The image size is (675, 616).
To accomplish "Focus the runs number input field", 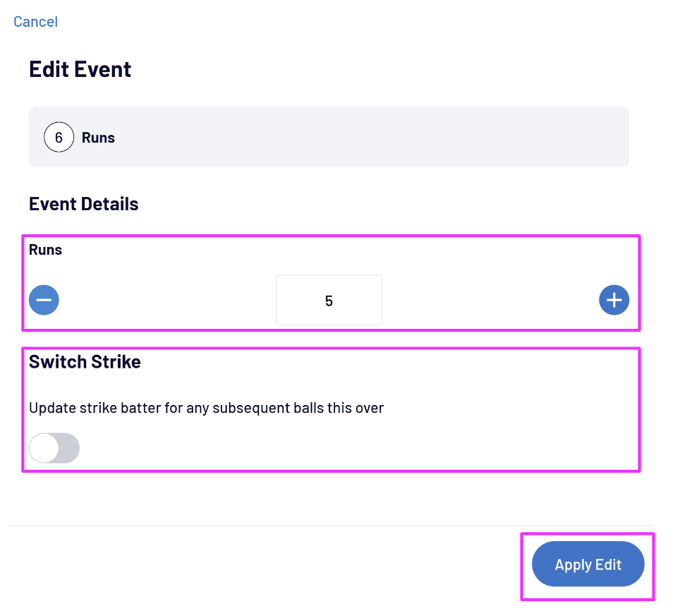I will [329, 301].
